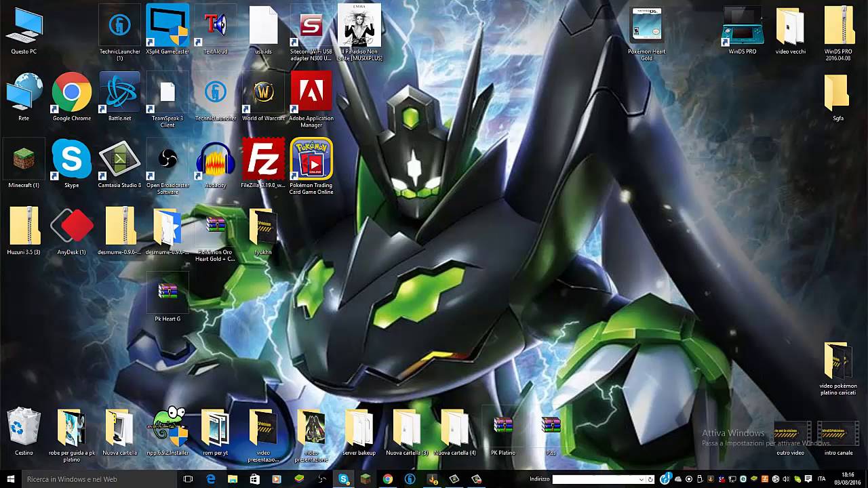868x488 pixels.
Task: Open the Open Broadcaster Software shortcut
Action: click(x=167, y=167)
